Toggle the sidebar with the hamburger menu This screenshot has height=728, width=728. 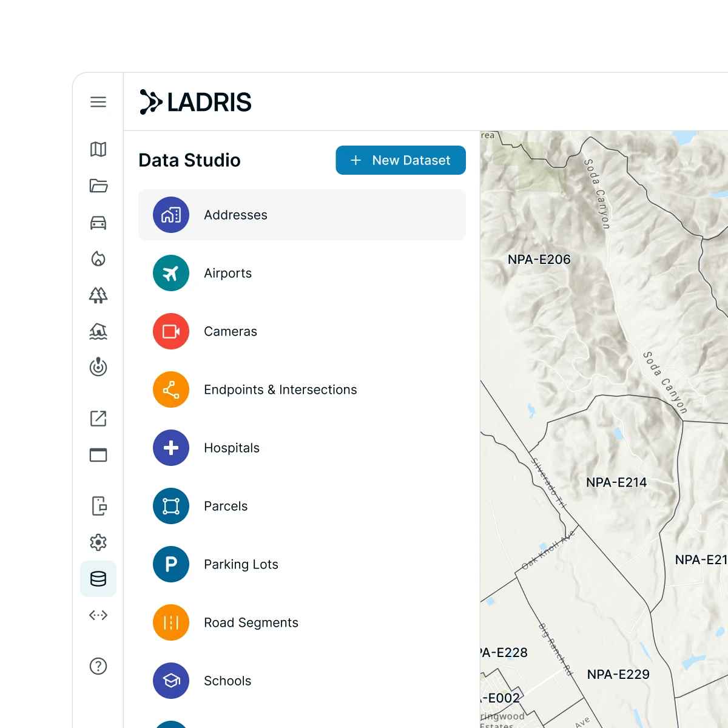[x=98, y=102]
